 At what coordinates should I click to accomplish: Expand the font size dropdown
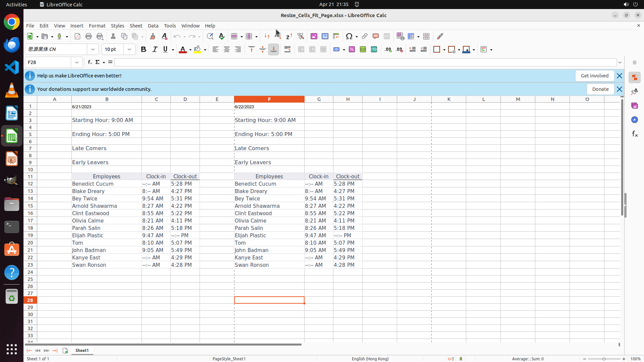click(129, 49)
